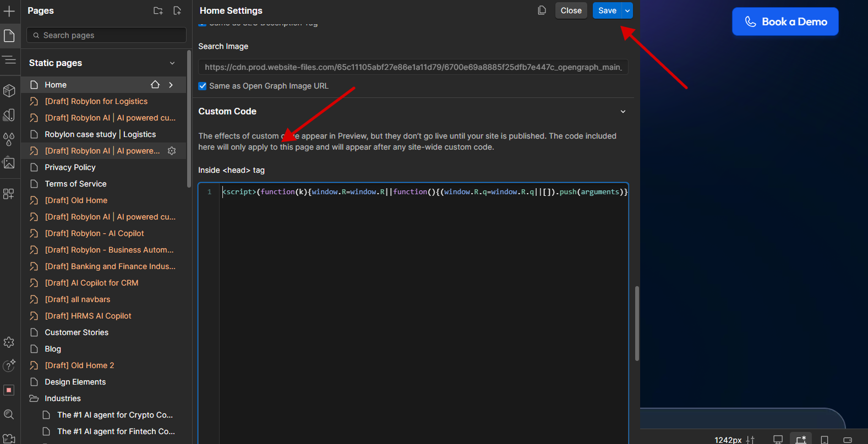Click the red square record icon

(9, 390)
